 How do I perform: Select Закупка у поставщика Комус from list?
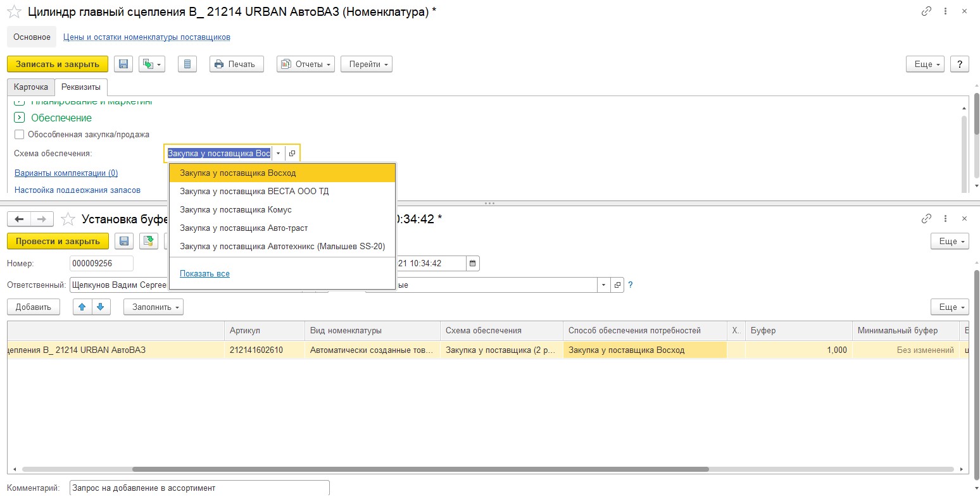tap(236, 209)
